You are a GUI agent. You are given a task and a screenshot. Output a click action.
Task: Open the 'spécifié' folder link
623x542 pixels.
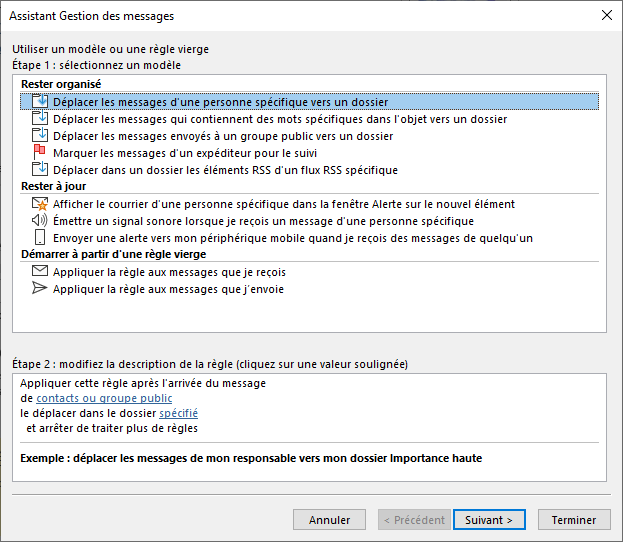[178, 413]
